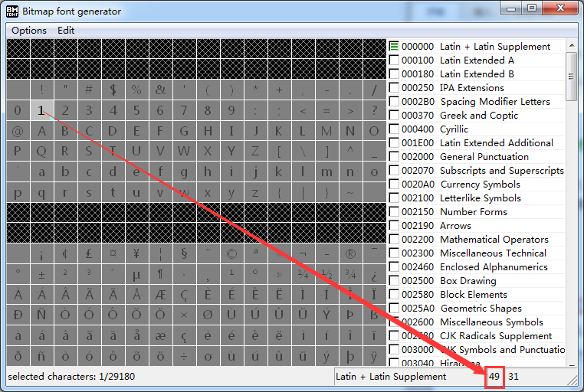584x392 pixels.
Task: Select the Arrows row
Action: click(477, 225)
